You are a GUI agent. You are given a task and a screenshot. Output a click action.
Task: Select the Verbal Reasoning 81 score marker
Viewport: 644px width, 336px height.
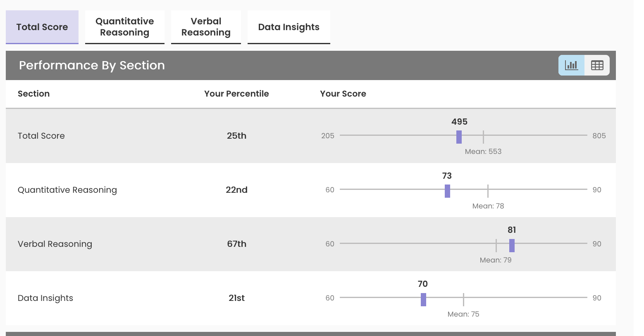(512, 245)
